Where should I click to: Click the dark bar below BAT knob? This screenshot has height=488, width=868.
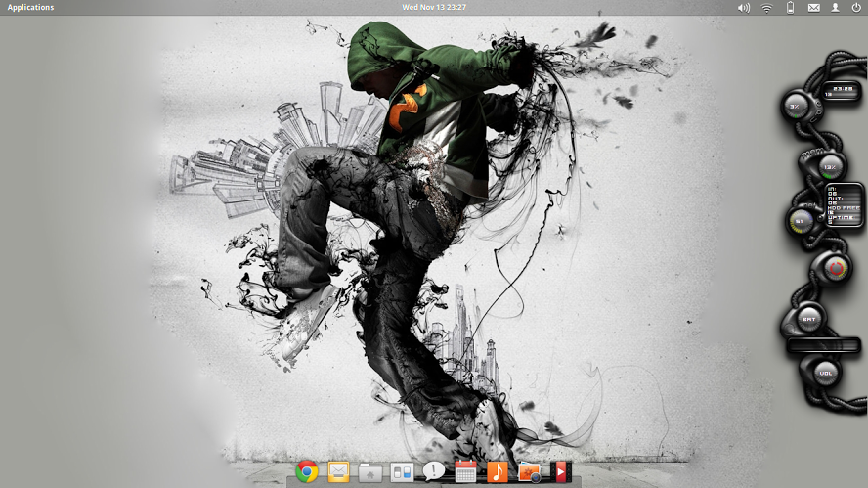pos(823,345)
